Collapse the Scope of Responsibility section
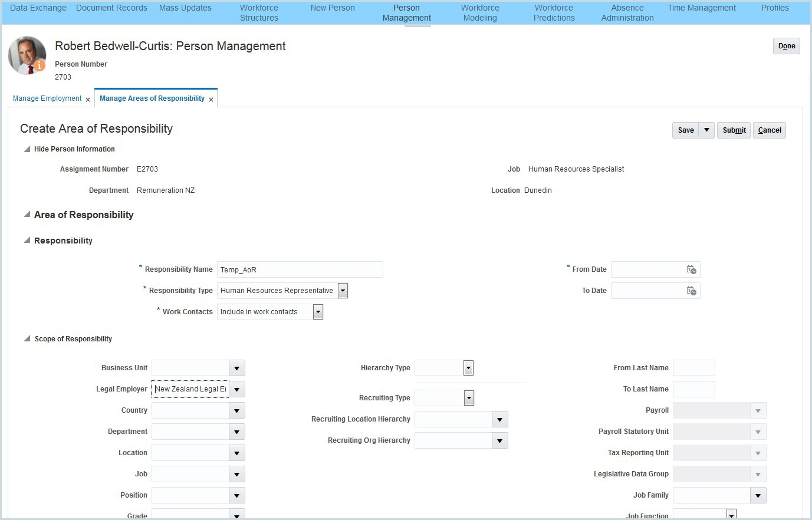The image size is (812, 520). click(27, 339)
